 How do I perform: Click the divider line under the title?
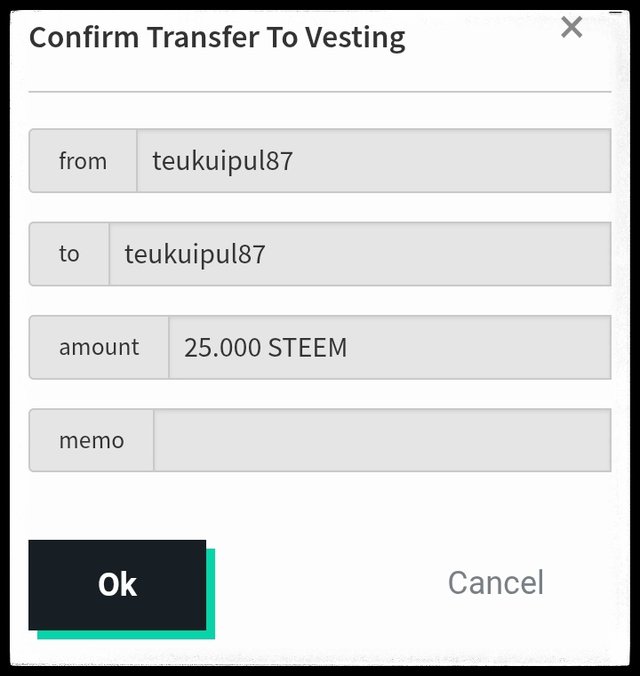coord(320,92)
